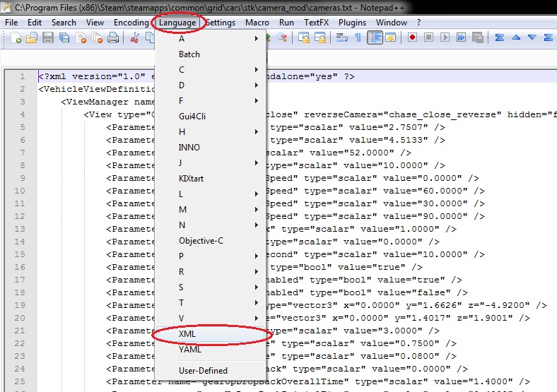Open a file using the folder icon

click(32, 37)
